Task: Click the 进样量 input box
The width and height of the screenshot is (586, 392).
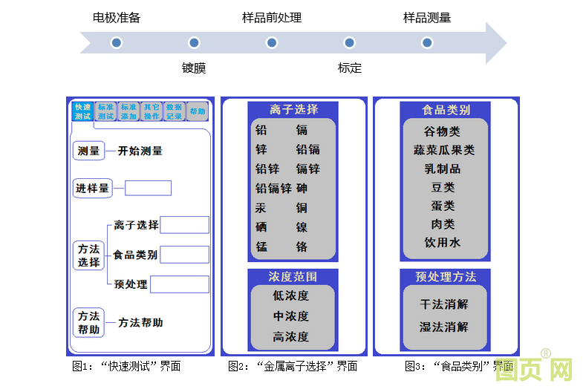Action: 148,188
